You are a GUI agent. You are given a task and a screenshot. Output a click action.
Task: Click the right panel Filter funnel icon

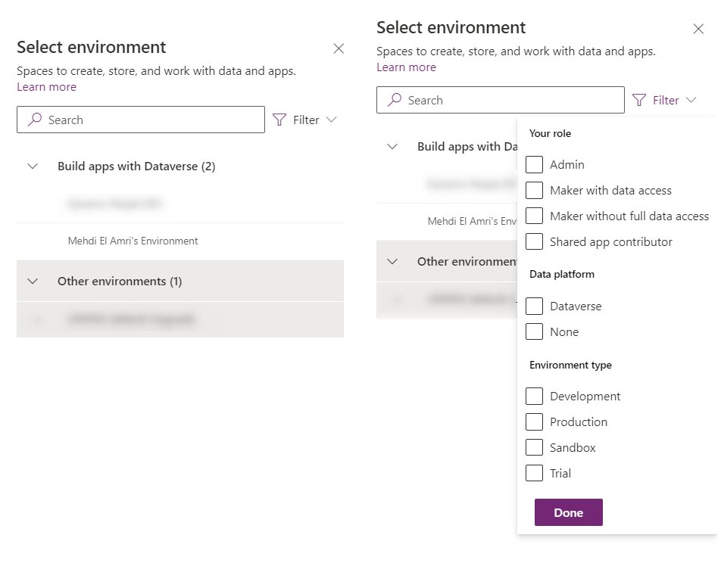click(639, 100)
